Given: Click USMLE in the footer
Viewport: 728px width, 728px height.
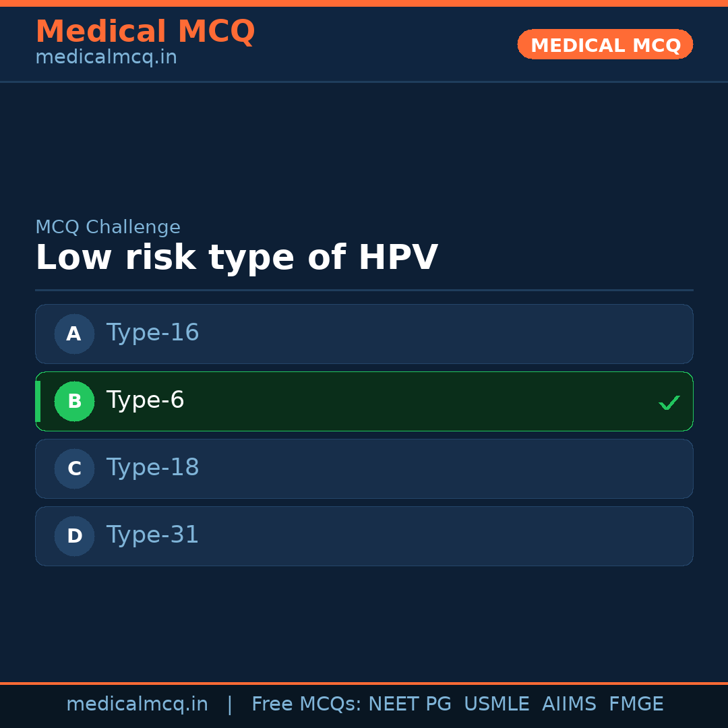Looking at the screenshot, I should 496,704.
